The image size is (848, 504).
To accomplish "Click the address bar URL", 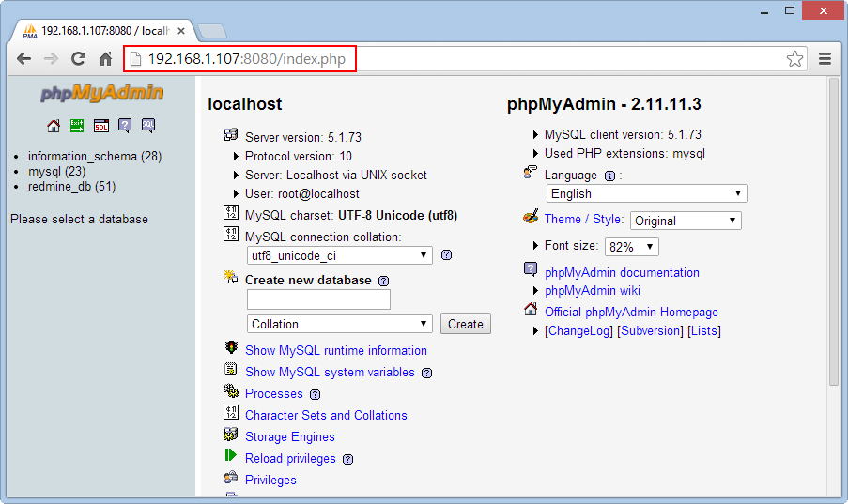I will [x=247, y=58].
